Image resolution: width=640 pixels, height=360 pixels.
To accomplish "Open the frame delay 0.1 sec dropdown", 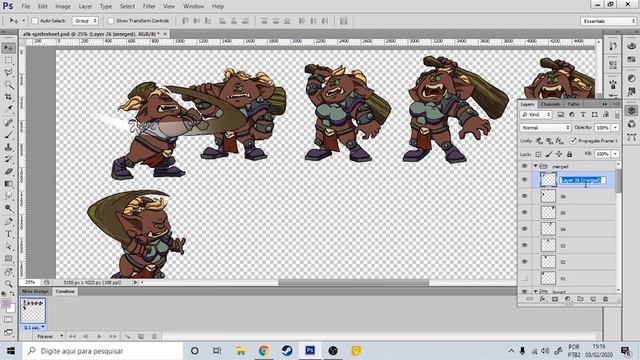I will [x=33, y=327].
